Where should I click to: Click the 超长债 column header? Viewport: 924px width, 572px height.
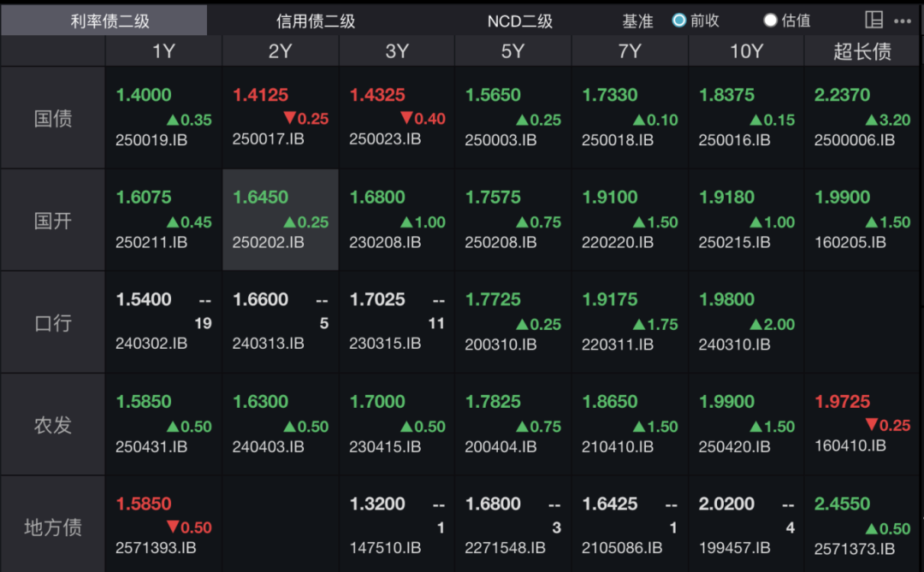pyautogui.click(x=862, y=51)
